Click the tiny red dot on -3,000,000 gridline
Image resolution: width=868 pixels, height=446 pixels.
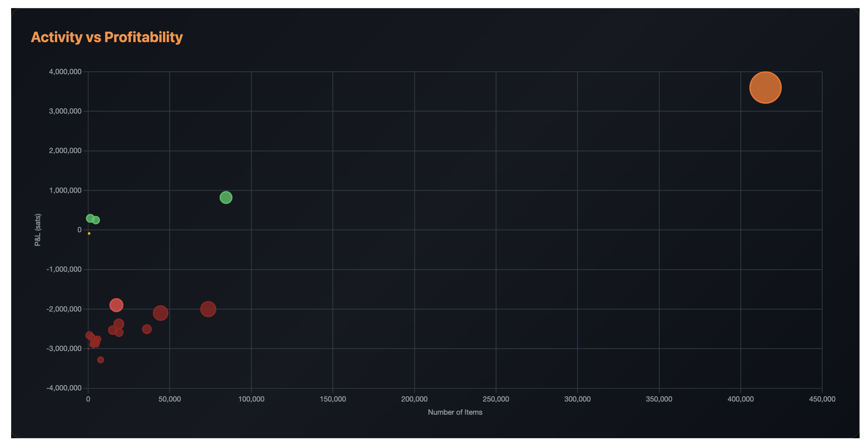[88, 348]
